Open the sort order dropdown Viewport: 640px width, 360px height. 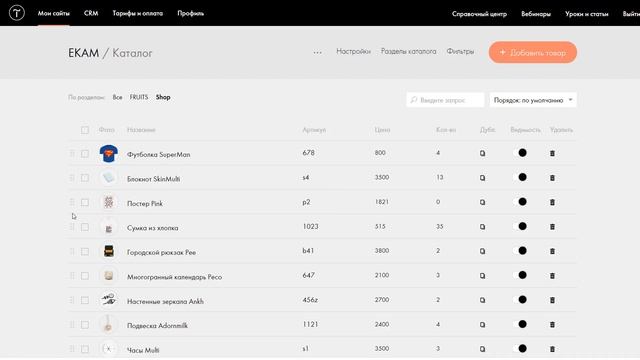(x=533, y=100)
